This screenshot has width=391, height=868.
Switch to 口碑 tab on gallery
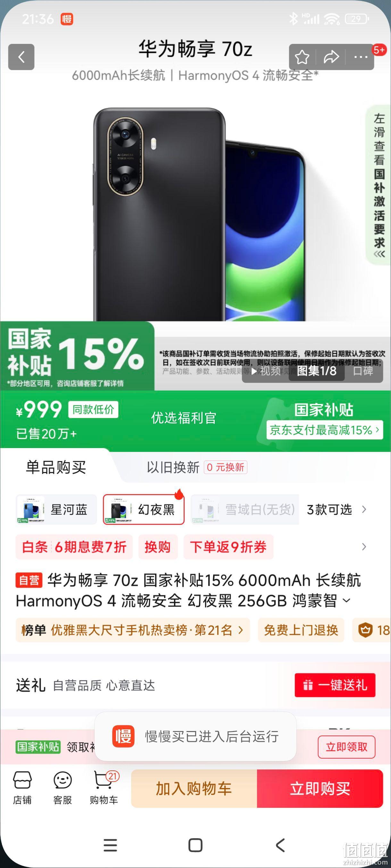tap(363, 371)
